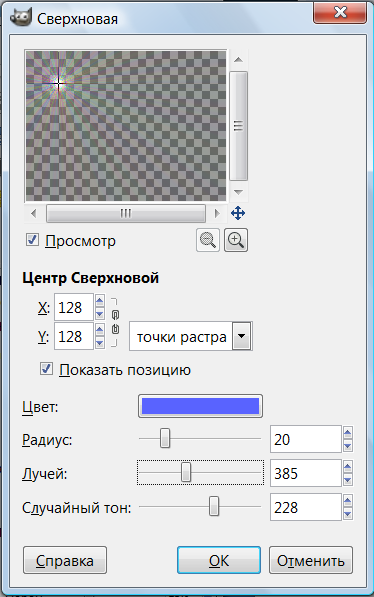Click the Радиус: label
Image resolution: width=374 pixels, height=597 pixels.
(x=47, y=440)
